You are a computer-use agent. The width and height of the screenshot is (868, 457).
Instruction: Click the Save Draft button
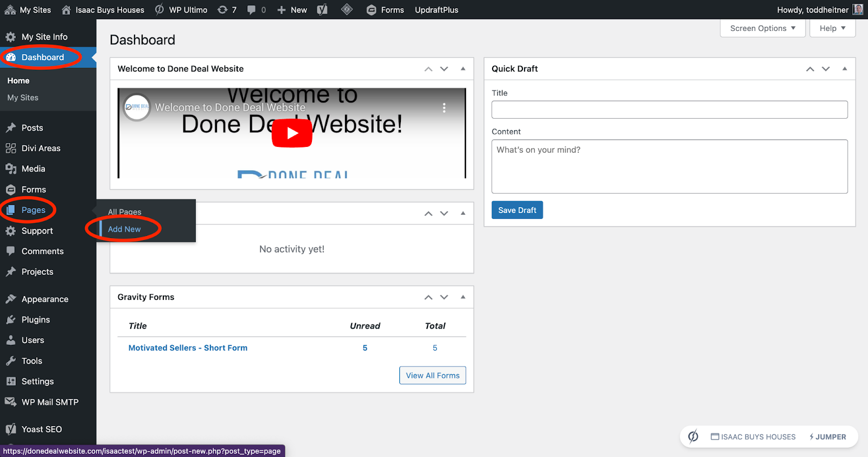(x=517, y=210)
